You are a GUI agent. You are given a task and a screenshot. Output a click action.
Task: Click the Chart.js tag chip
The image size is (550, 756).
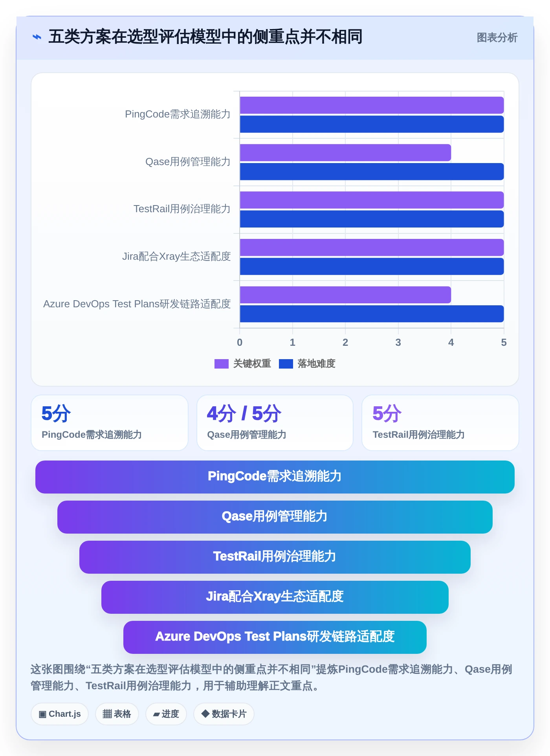pos(60,714)
